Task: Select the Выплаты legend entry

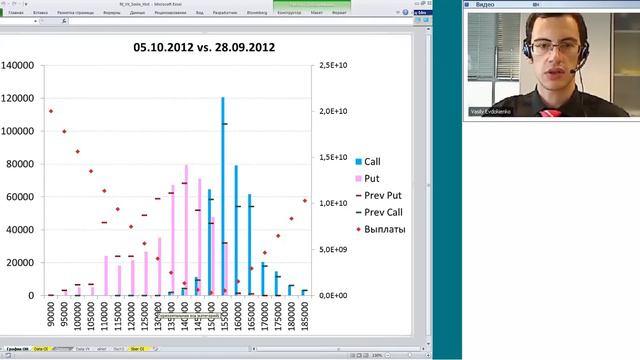Action: [381, 229]
